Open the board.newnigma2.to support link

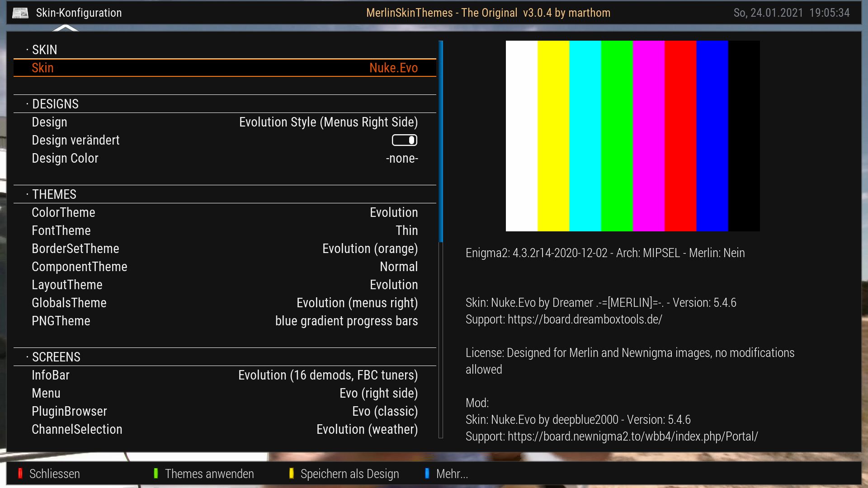coord(632,436)
